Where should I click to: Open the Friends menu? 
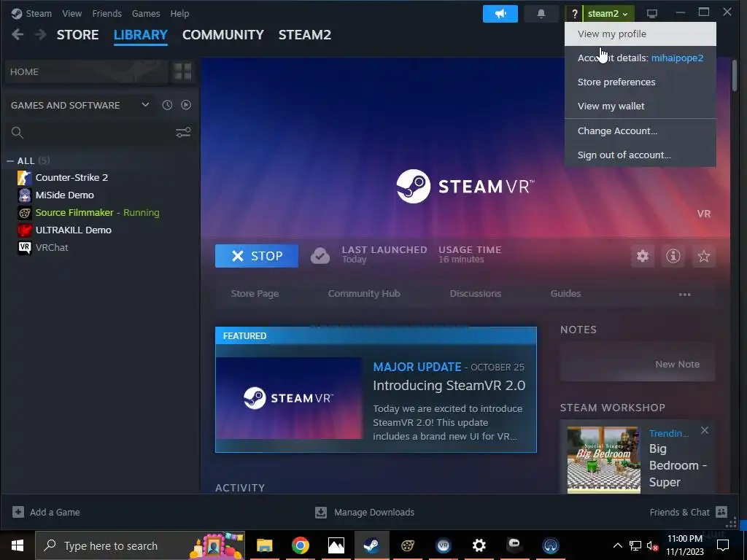[x=107, y=13]
